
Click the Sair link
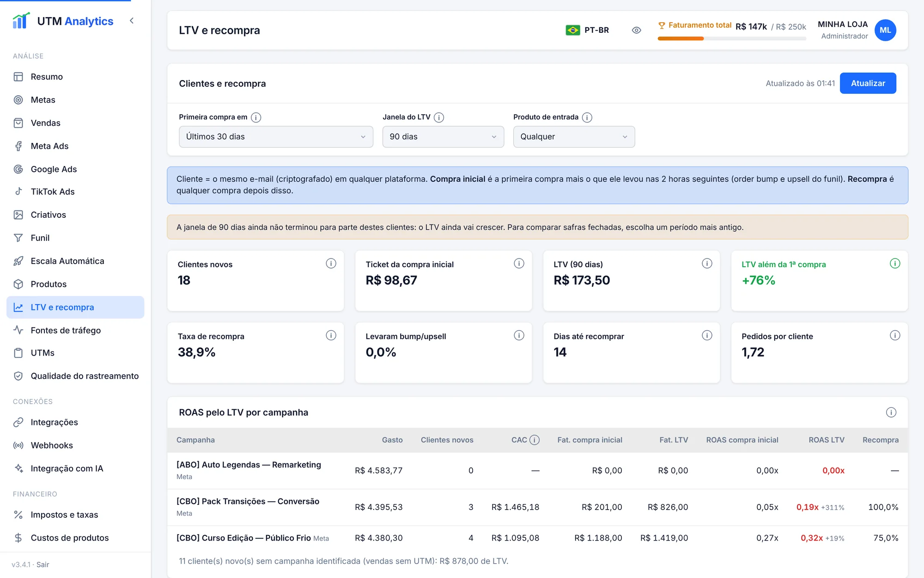pyautogui.click(x=43, y=565)
